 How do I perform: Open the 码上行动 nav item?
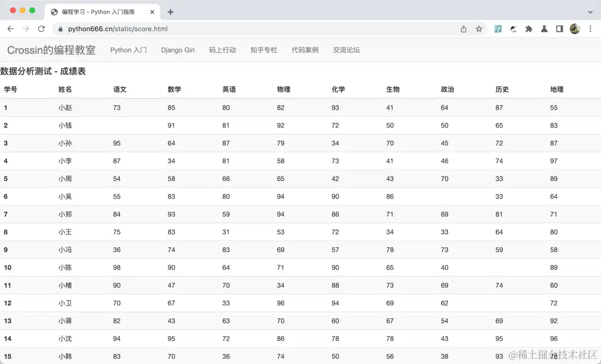click(222, 50)
